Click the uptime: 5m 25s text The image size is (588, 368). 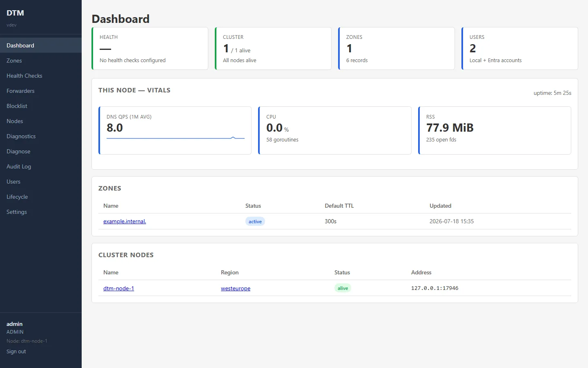552,93
